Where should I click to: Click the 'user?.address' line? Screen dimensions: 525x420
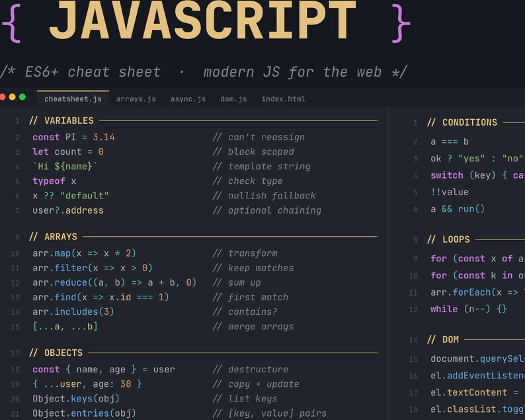click(68, 210)
